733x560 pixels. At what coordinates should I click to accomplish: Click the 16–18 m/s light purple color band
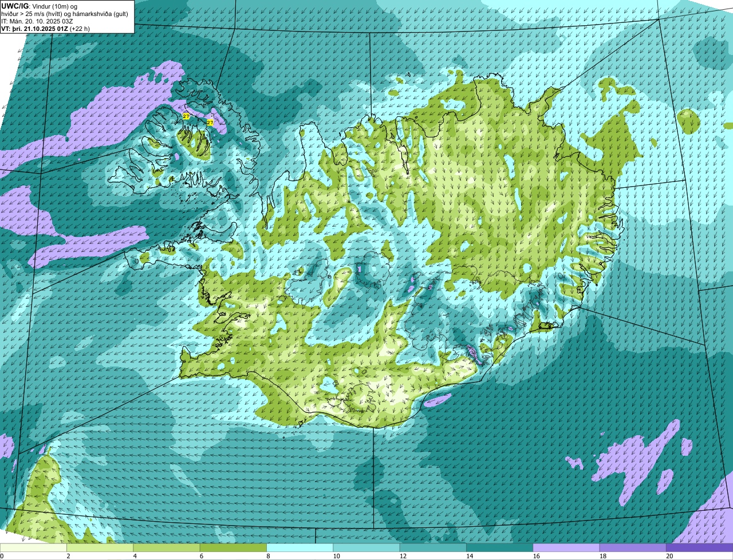coord(566,548)
